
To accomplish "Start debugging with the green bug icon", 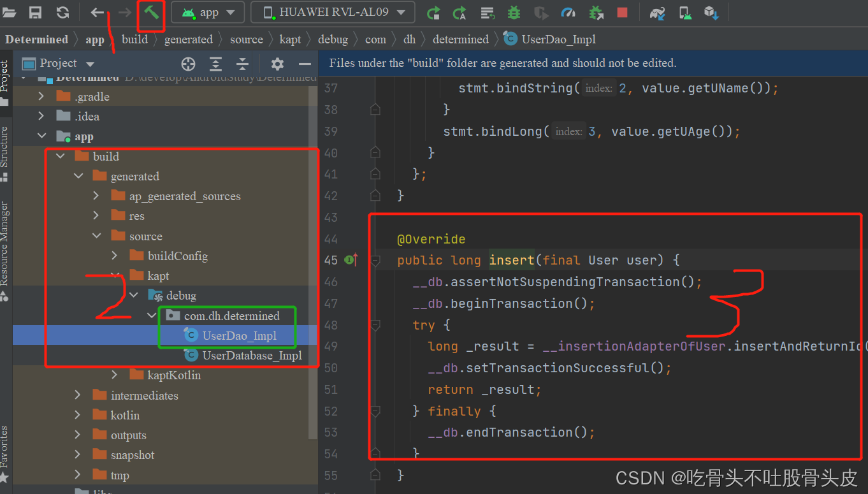I will (x=514, y=12).
